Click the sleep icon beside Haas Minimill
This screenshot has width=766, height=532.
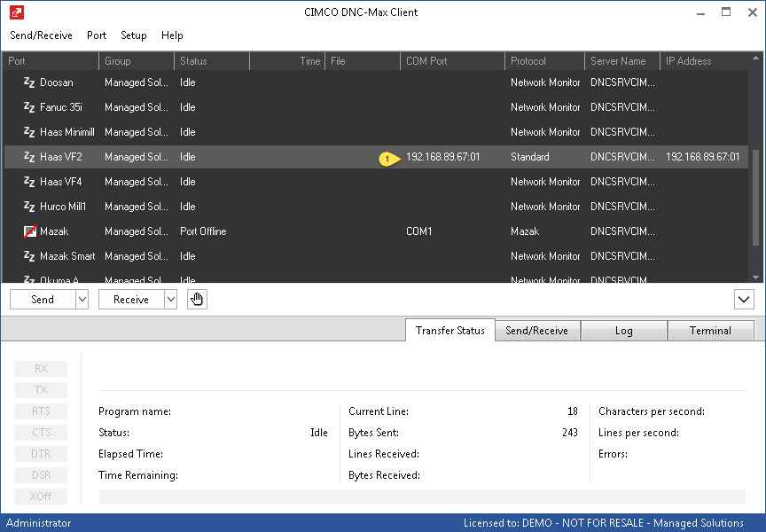pyautogui.click(x=29, y=132)
